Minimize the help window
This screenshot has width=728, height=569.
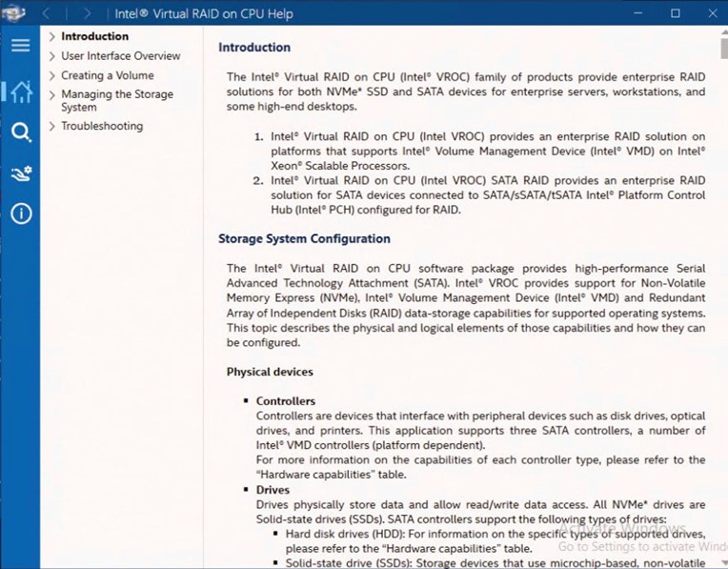(638, 13)
